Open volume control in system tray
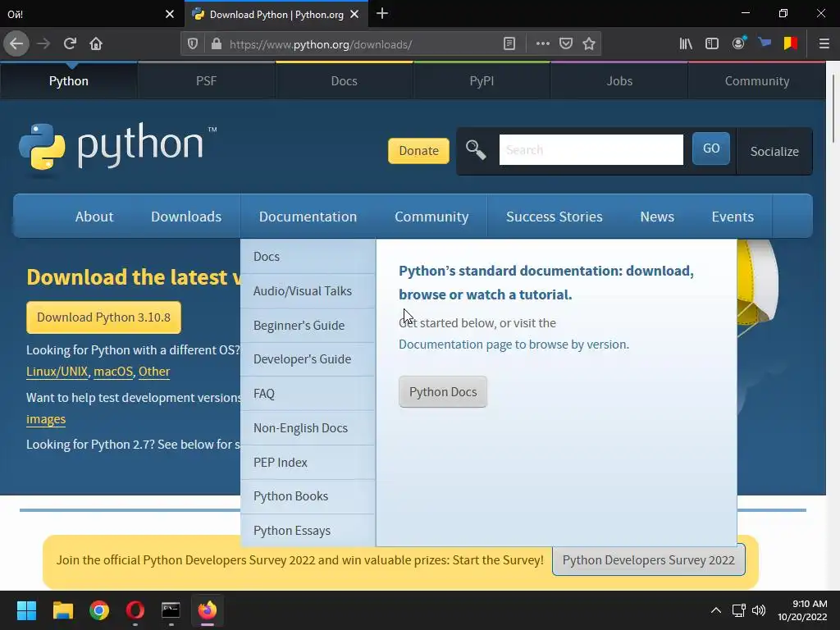Image resolution: width=840 pixels, height=630 pixels. coord(759,610)
